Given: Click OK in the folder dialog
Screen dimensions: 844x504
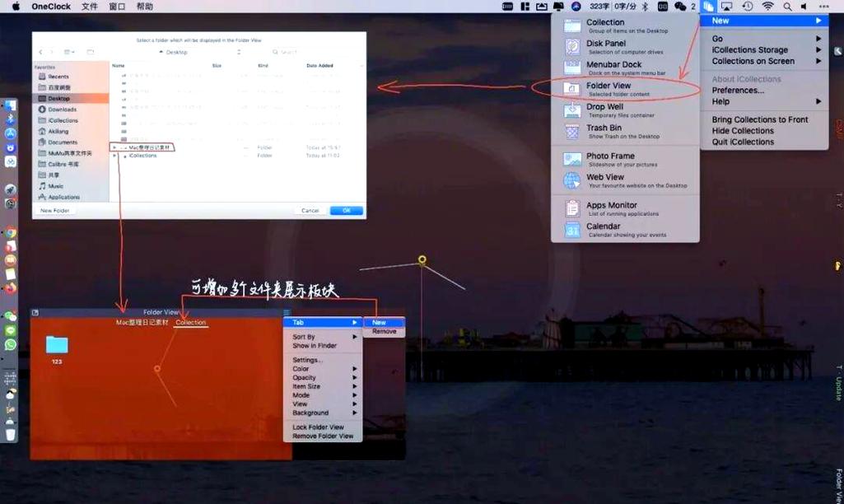Looking at the screenshot, I should pyautogui.click(x=346, y=211).
